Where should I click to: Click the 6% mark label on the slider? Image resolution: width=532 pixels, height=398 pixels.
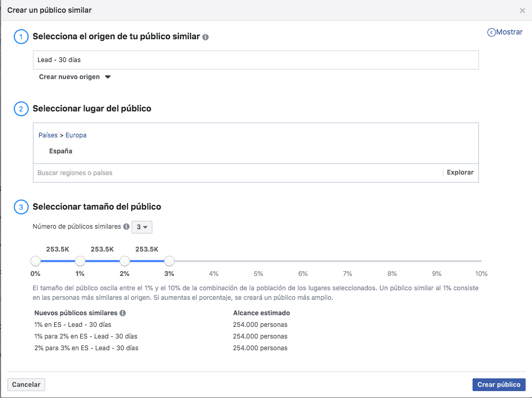click(303, 274)
